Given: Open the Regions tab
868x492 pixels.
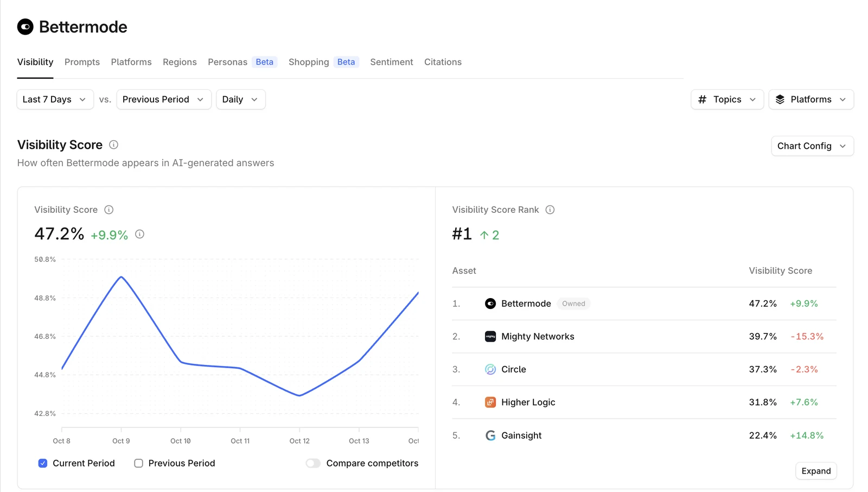Looking at the screenshot, I should (x=180, y=62).
